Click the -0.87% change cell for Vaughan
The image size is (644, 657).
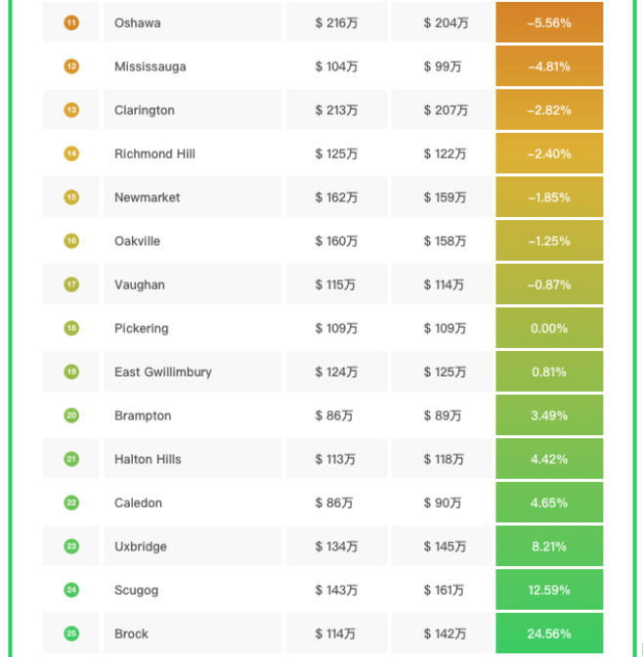[549, 285]
